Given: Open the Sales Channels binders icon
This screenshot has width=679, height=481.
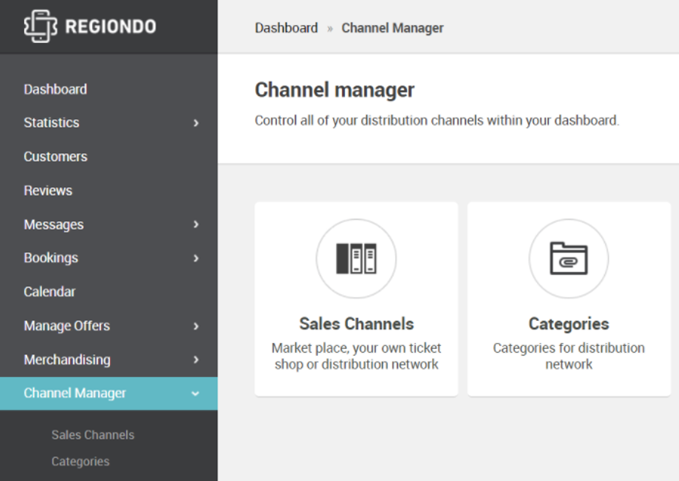Looking at the screenshot, I should click(356, 258).
